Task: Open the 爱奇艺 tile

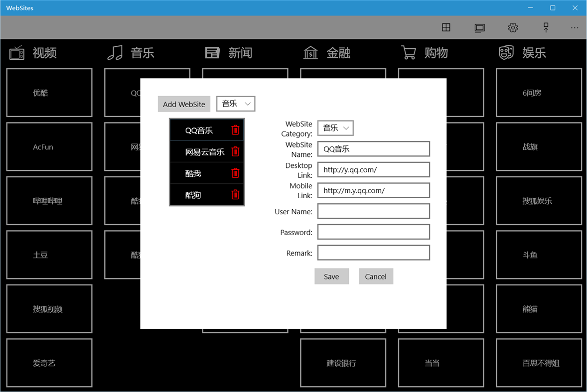Action: point(49,363)
